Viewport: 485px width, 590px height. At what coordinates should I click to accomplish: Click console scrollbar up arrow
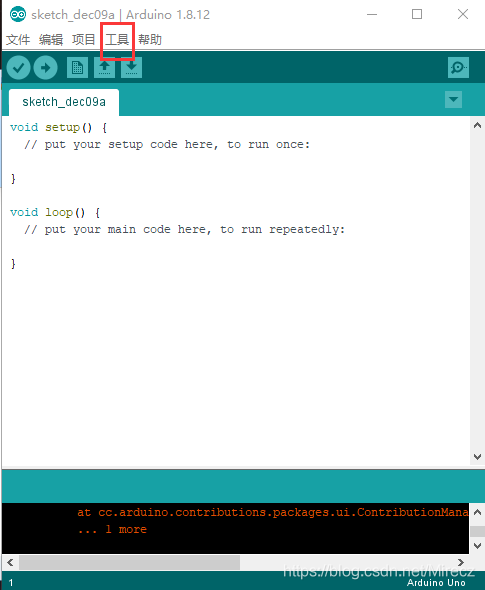coord(477,512)
